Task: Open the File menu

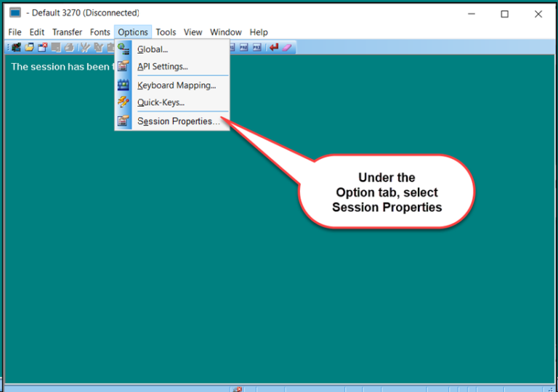Action: tap(15, 32)
